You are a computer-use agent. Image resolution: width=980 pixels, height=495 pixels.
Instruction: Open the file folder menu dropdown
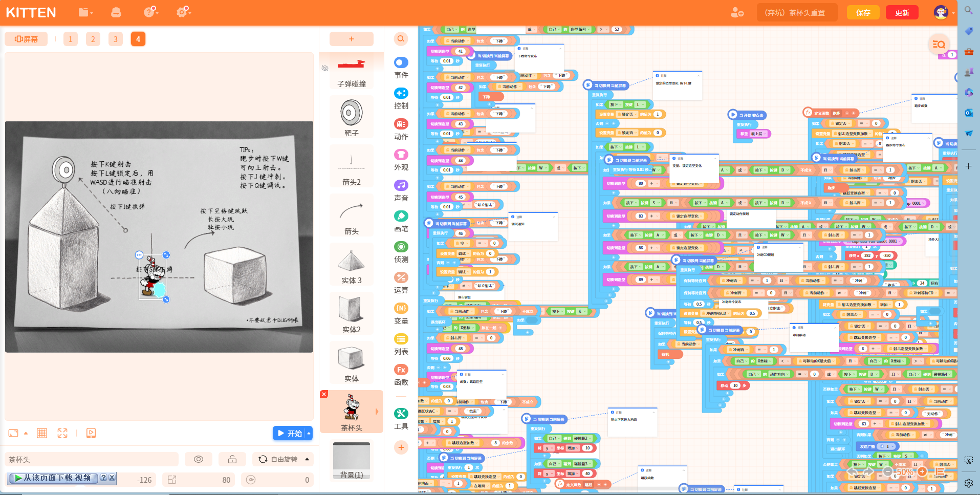85,12
